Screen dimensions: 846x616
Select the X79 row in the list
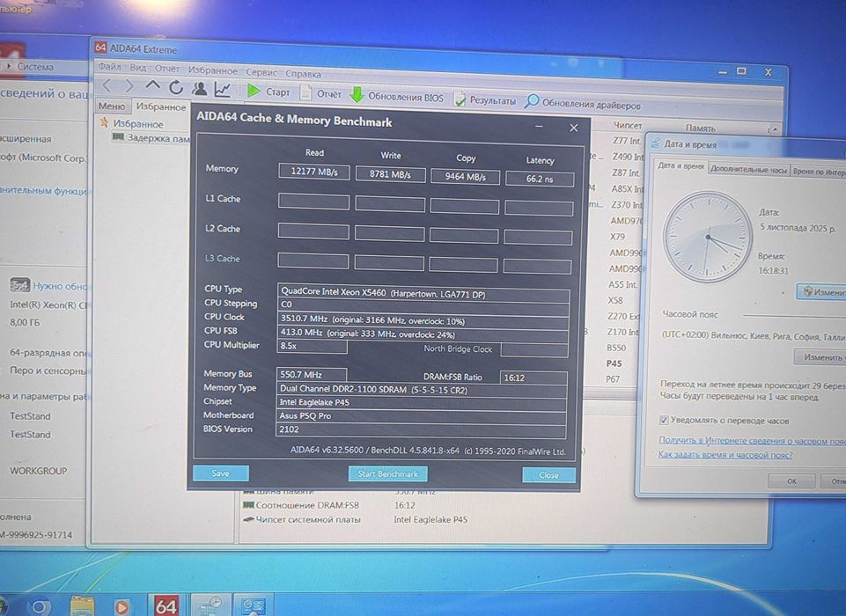coord(617,237)
